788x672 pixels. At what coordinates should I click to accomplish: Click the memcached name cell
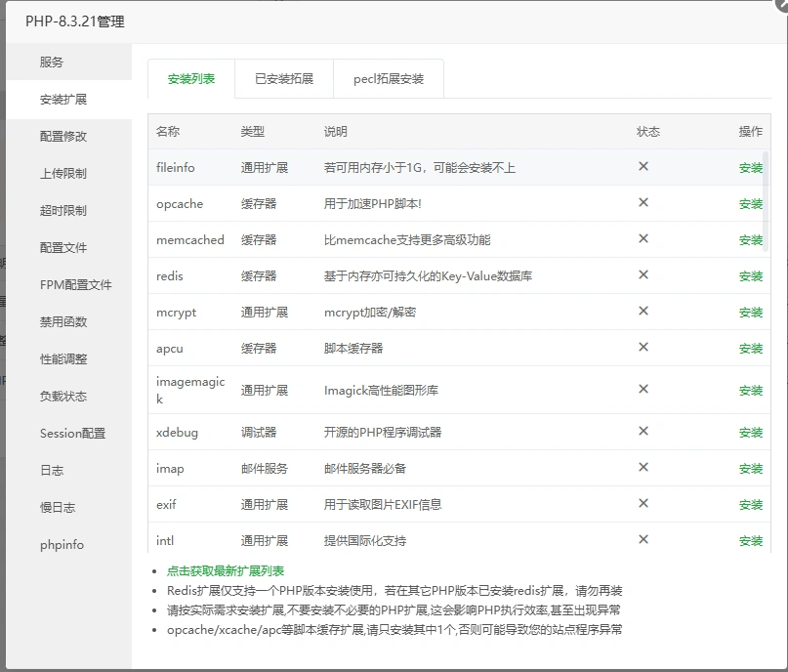(190, 240)
